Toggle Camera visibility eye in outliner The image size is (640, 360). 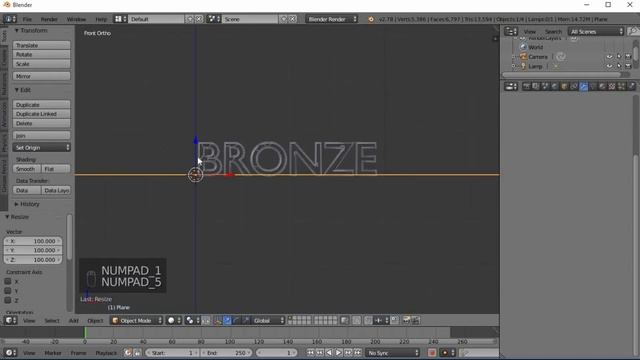coord(609,57)
